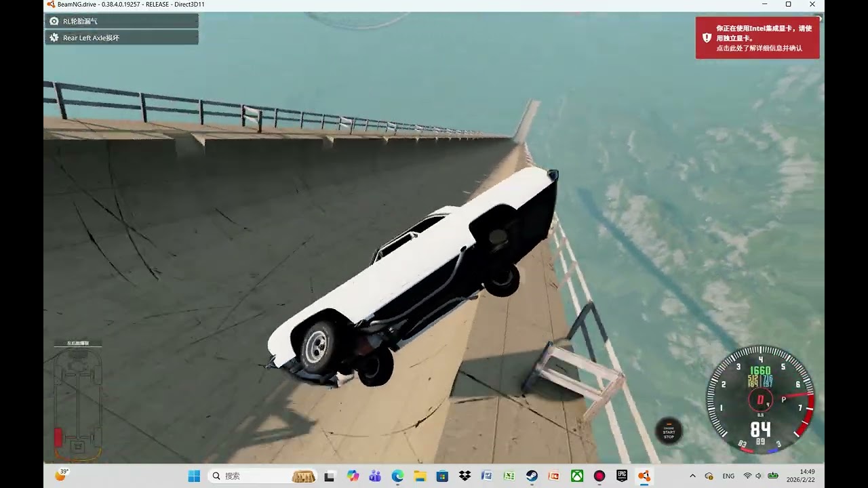Click the green 1660 readout on tachometer
Screen dimensions: 868x488
tap(759, 371)
